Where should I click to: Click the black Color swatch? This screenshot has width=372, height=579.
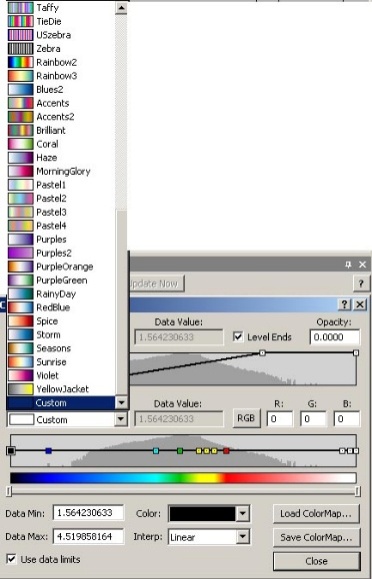(202, 514)
